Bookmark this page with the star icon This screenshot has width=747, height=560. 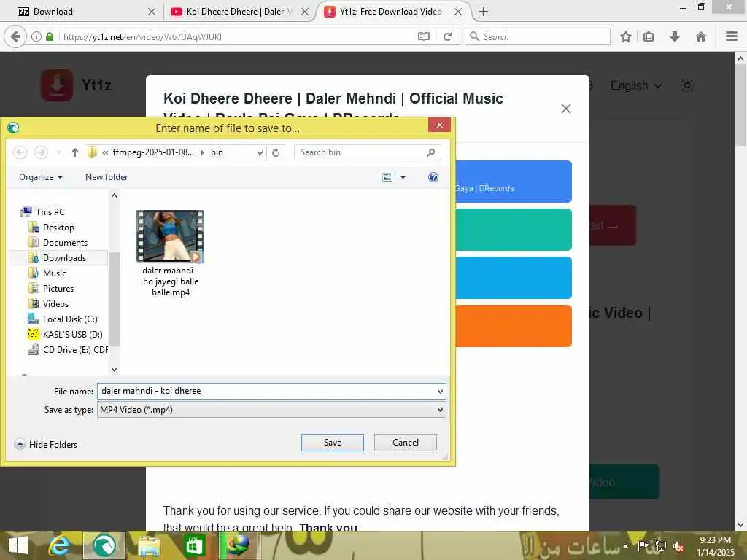pyautogui.click(x=625, y=36)
